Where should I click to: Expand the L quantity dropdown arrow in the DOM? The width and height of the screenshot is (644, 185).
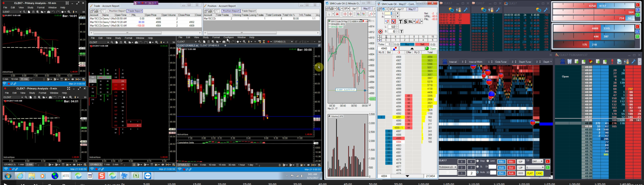pos(398,13)
